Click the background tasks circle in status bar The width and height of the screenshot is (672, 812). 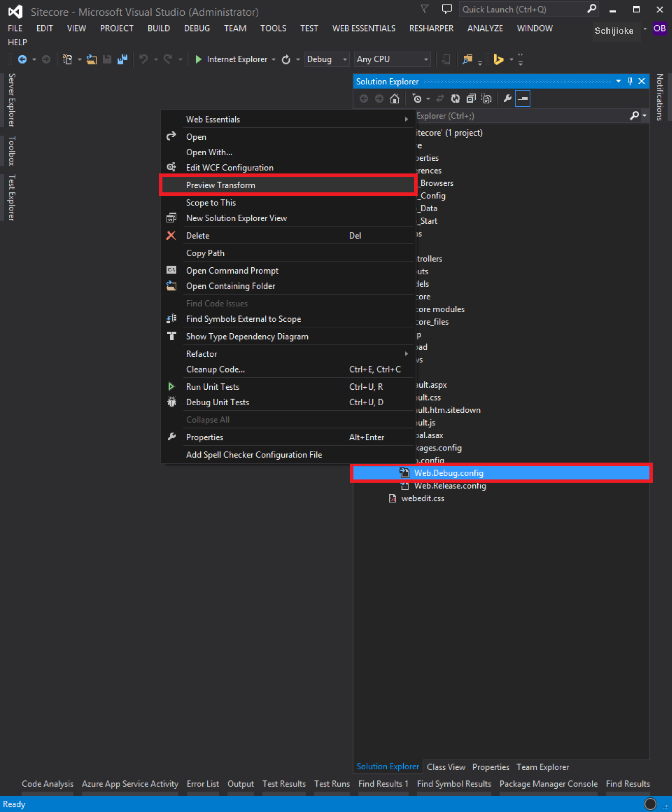pyautogui.click(x=650, y=804)
